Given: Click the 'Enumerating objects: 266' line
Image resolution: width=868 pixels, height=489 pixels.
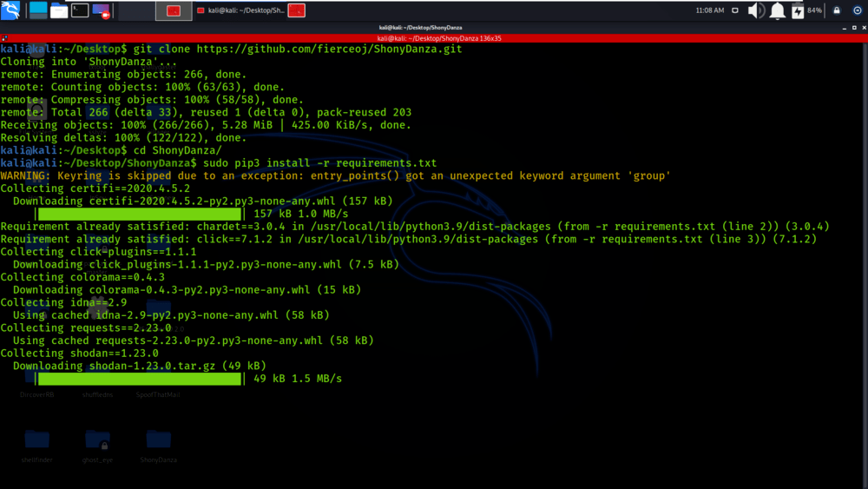Looking at the screenshot, I should [123, 74].
